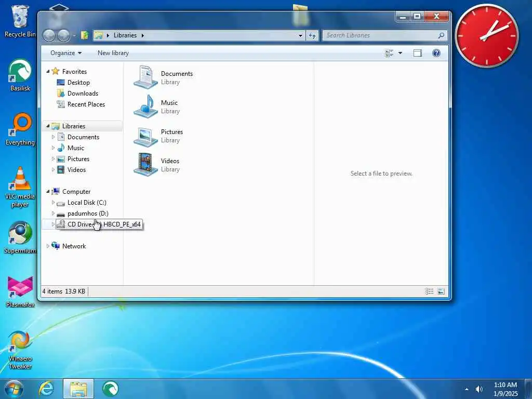This screenshot has height=399, width=532.
Task: Select Recent Places under Favorites
Action: [x=86, y=104]
